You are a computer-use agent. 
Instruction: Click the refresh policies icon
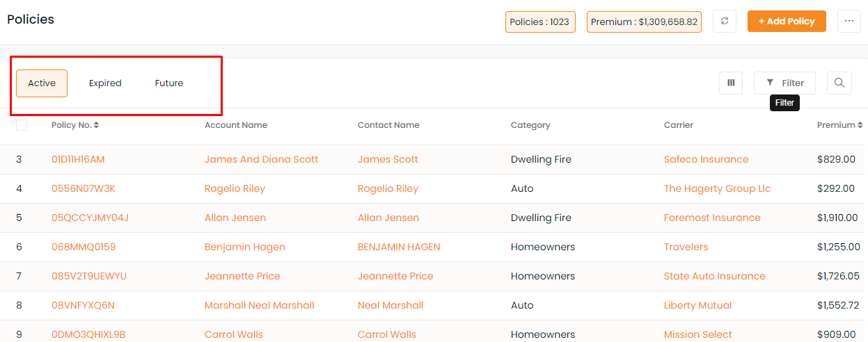tap(725, 22)
